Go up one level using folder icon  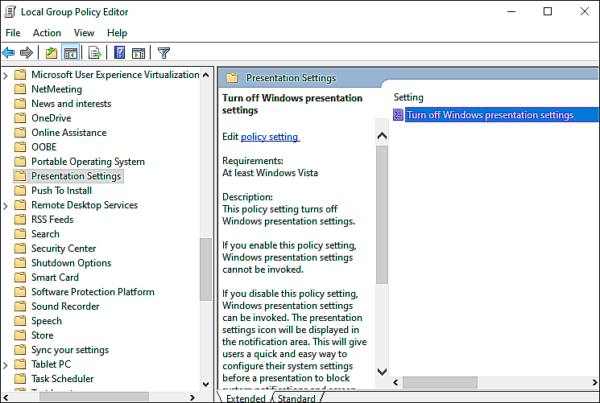51,53
